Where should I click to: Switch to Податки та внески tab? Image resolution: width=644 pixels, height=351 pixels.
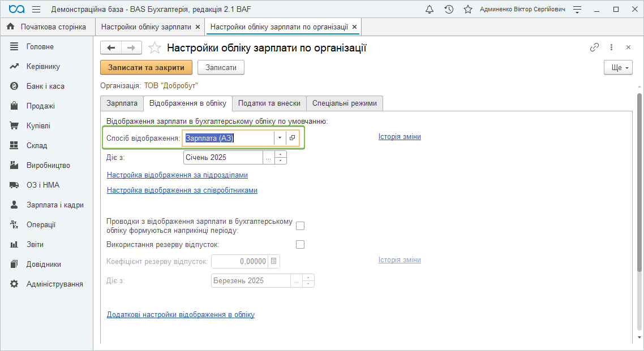269,103
